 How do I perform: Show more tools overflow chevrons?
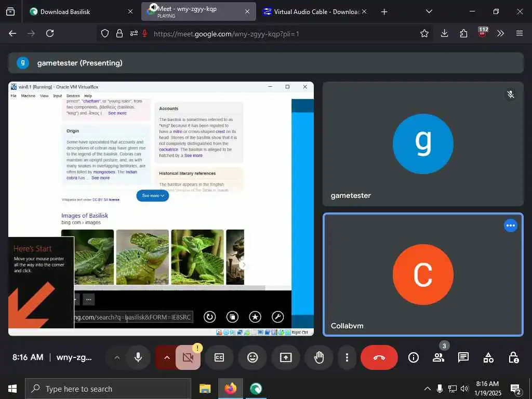(x=500, y=33)
